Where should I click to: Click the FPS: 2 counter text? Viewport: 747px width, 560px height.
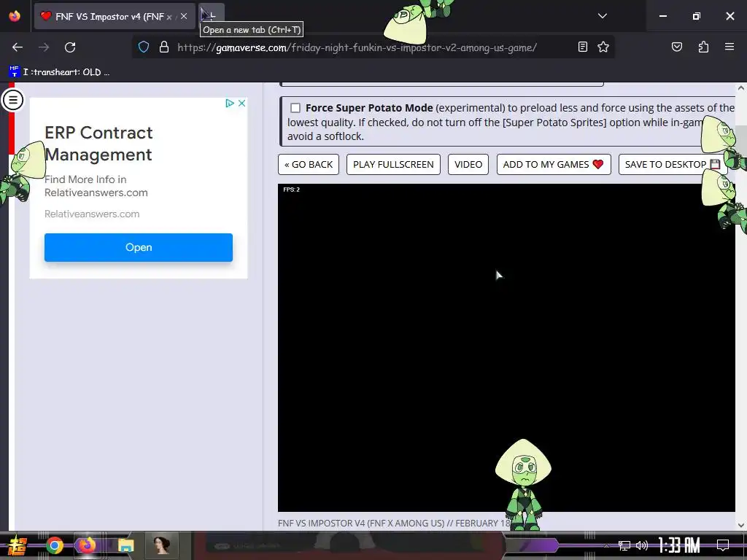[x=292, y=190]
